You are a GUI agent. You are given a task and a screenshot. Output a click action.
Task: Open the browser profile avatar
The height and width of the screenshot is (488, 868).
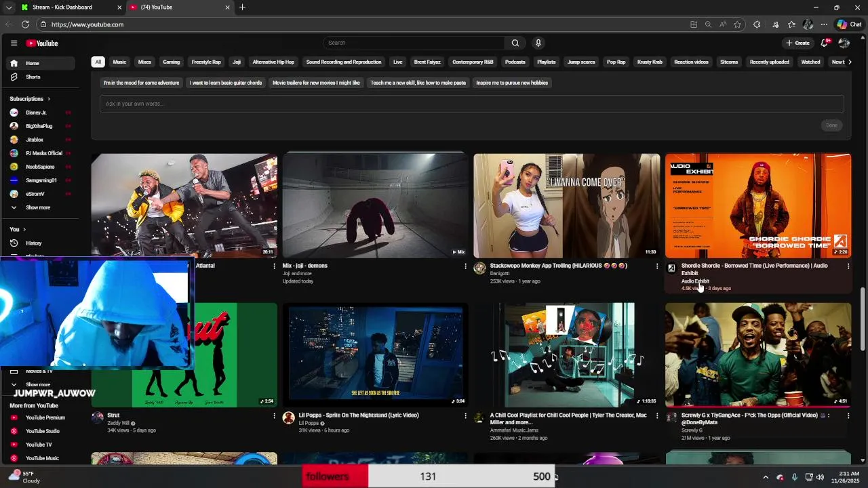pyautogui.click(x=808, y=24)
